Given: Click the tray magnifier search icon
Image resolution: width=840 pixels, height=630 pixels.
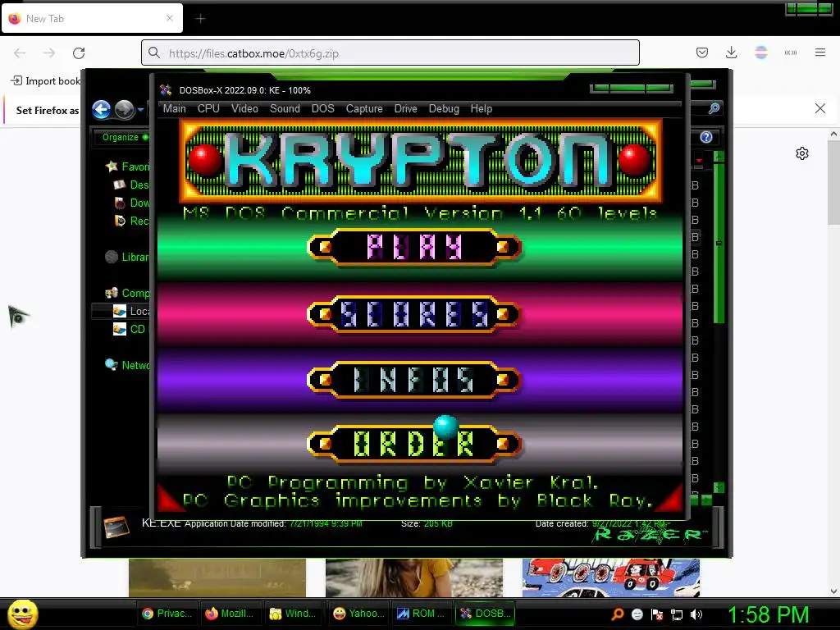Looking at the screenshot, I should tap(618, 614).
